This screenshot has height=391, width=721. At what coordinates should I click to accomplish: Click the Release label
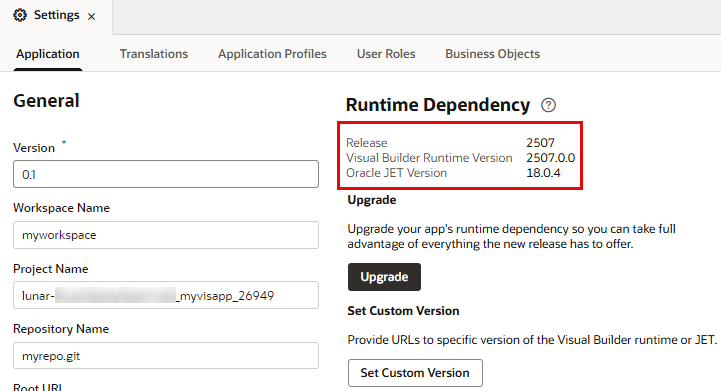pos(366,143)
